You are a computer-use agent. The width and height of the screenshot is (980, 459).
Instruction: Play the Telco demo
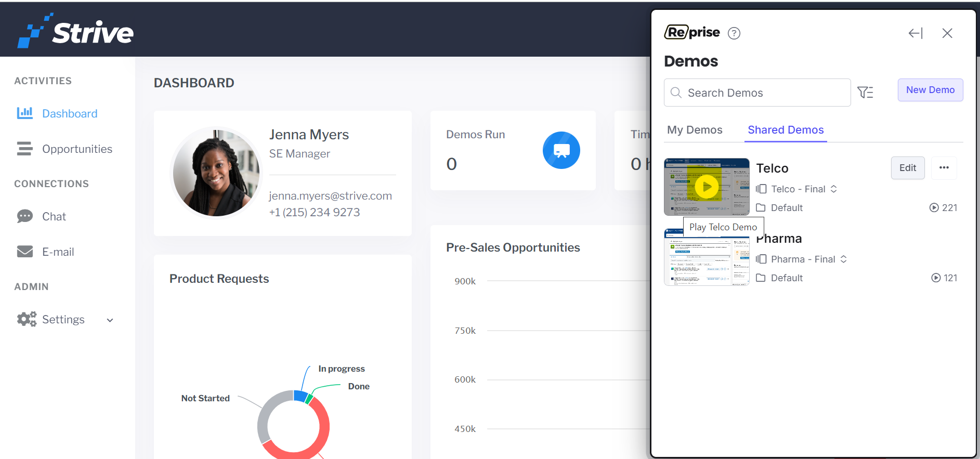coord(707,187)
